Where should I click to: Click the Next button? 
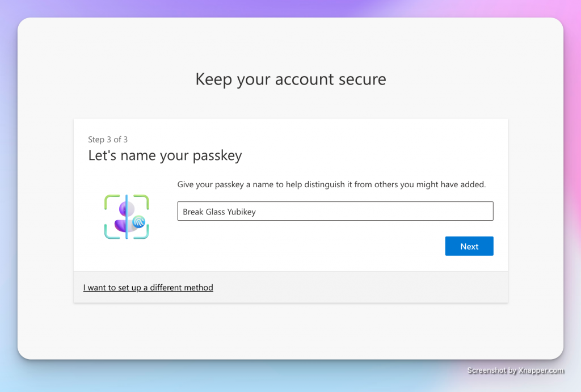[469, 246]
